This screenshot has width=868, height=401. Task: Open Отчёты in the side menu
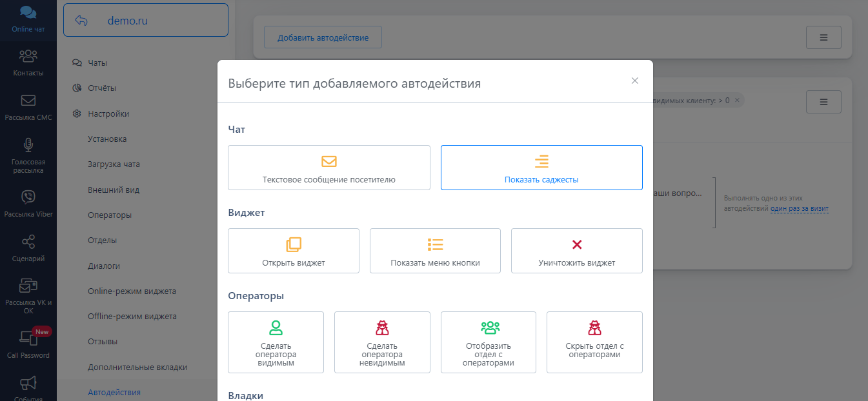[x=102, y=88]
